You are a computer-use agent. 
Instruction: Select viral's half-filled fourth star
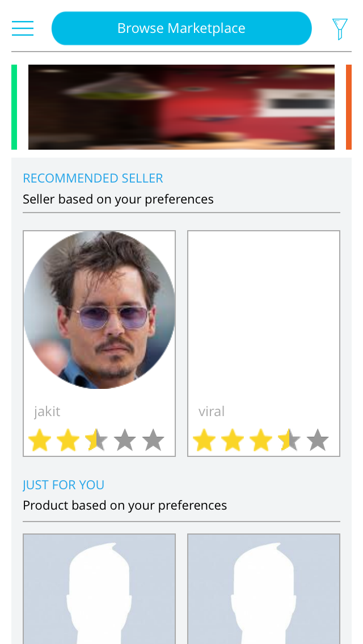coord(289,440)
